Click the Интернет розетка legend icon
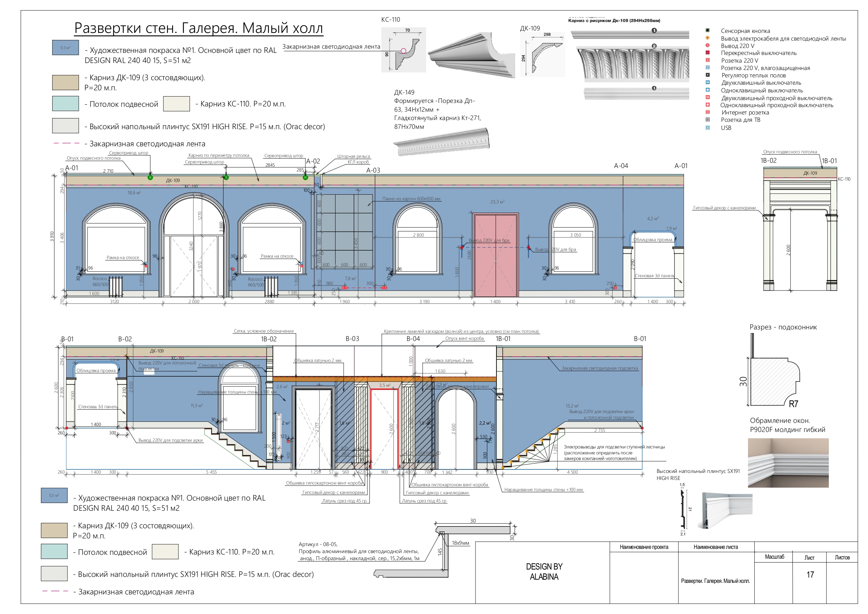868x614 pixels. point(707,112)
